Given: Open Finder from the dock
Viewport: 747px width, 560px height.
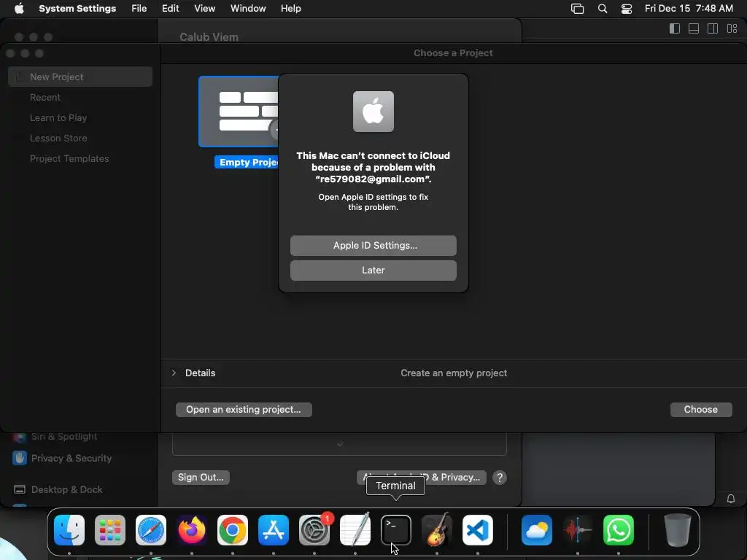Looking at the screenshot, I should 69,530.
